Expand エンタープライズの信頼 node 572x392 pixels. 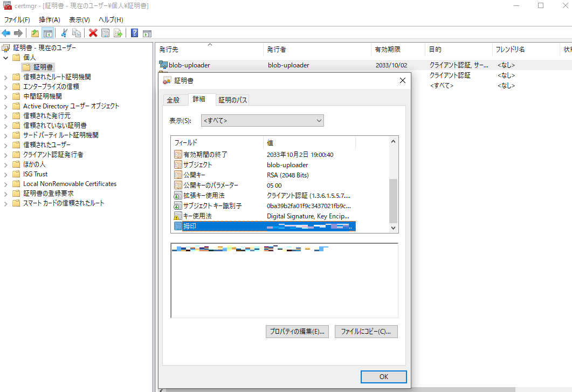point(5,87)
